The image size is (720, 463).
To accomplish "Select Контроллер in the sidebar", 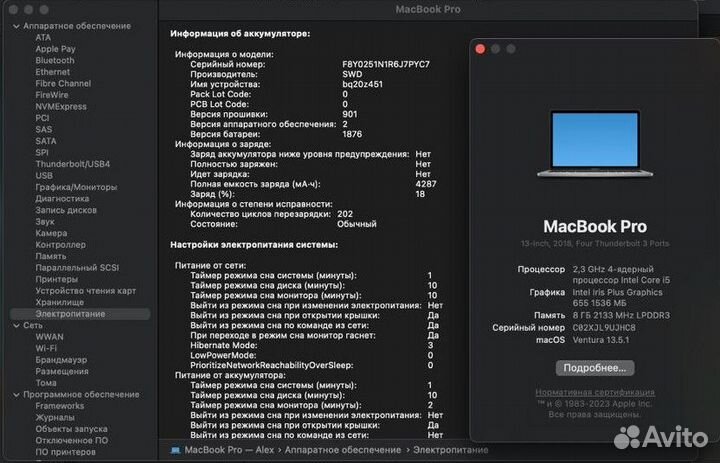I will pos(60,245).
